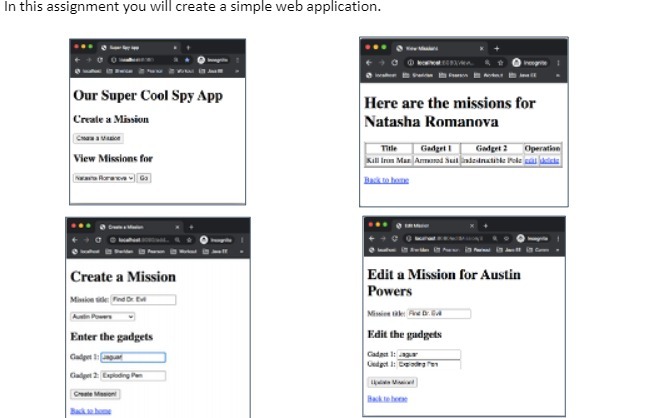Click Mission title field in Create a Mission form
This screenshot has height=418, width=653.
(x=143, y=299)
